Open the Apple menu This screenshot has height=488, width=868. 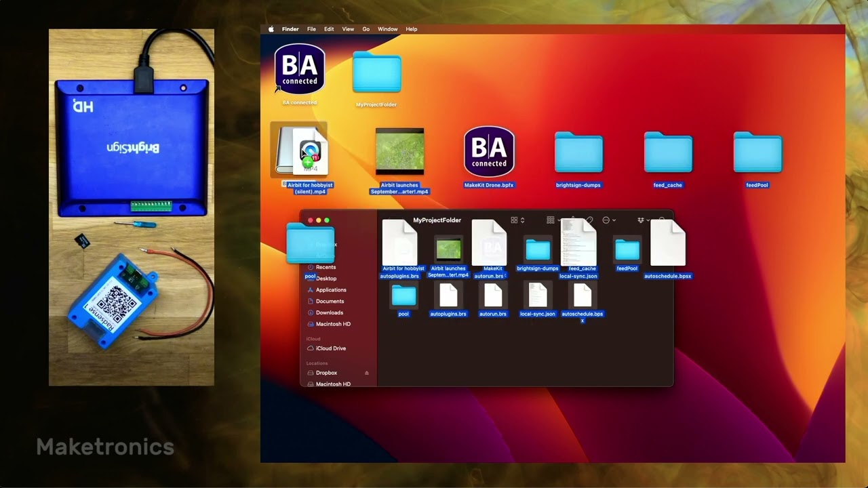pos(271,29)
